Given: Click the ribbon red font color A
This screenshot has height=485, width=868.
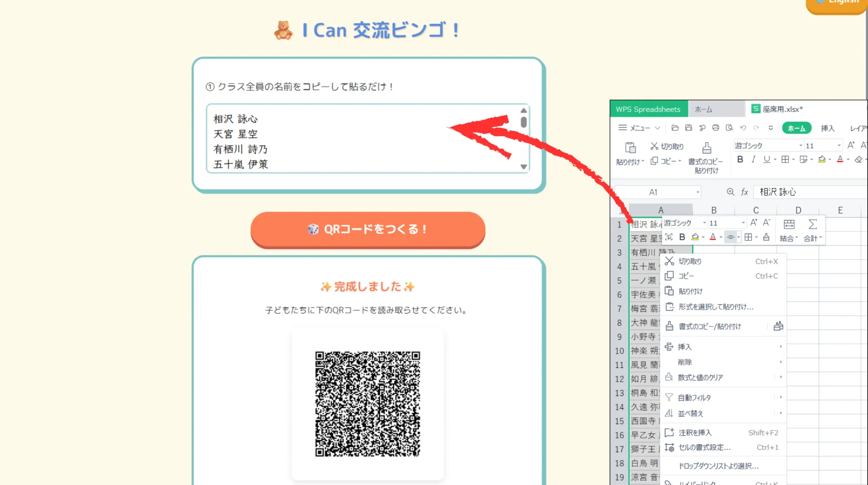Looking at the screenshot, I should (x=840, y=159).
